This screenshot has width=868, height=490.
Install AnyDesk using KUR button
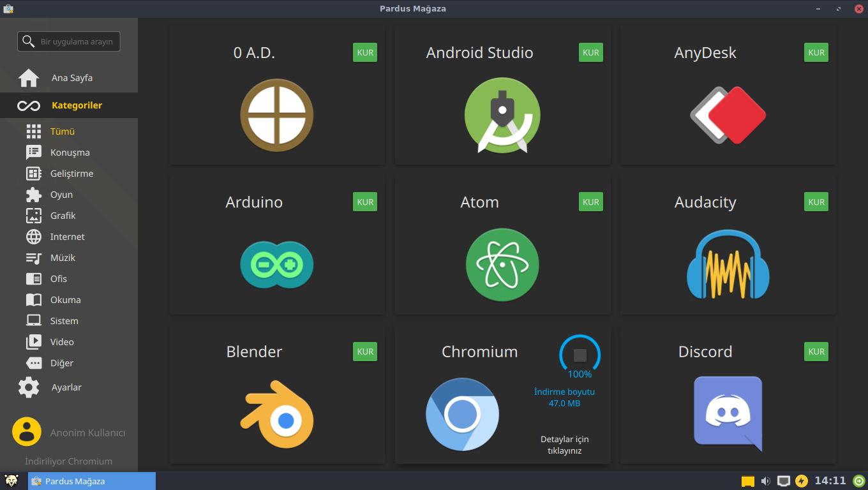pyautogui.click(x=816, y=52)
